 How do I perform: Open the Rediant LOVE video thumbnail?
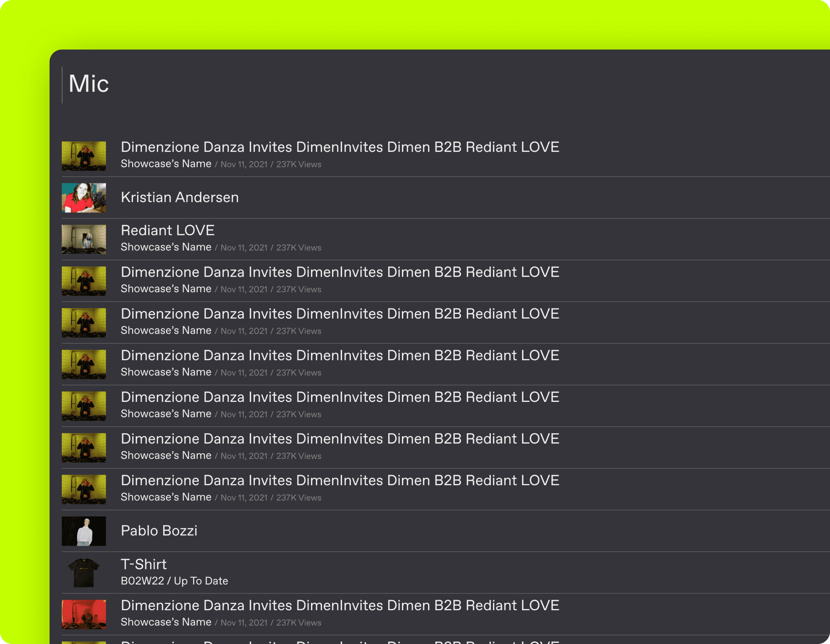click(x=84, y=239)
